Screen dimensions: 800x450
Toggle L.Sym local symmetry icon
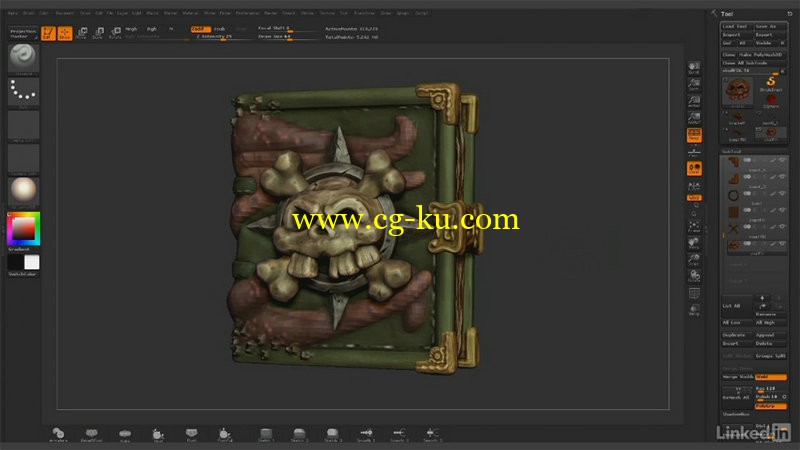(x=694, y=185)
